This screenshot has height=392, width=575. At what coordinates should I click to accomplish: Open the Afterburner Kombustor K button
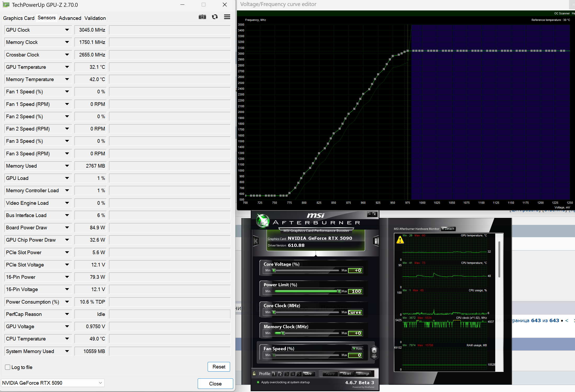pos(256,241)
